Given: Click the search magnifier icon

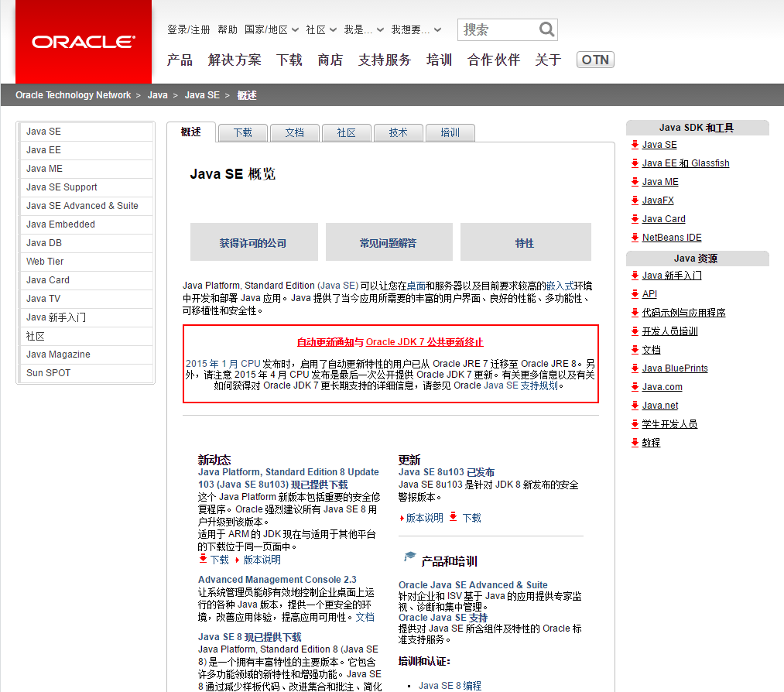Looking at the screenshot, I should [546, 29].
